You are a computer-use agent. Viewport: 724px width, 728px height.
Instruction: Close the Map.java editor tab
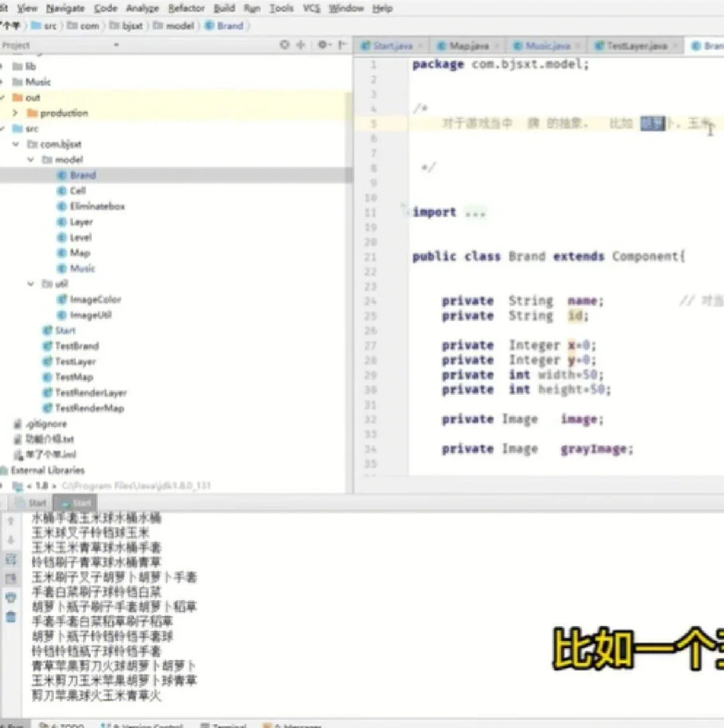(497, 46)
